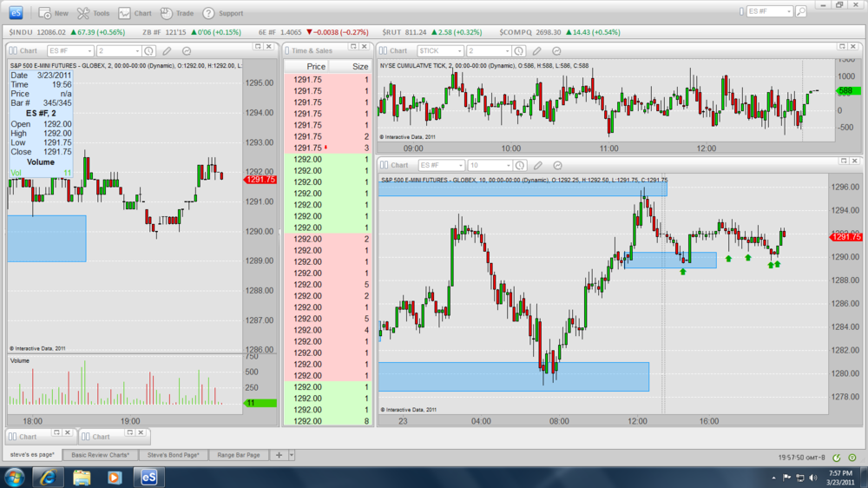
Task: Open the studies icon in the $TICK chart
Action: 556,51
